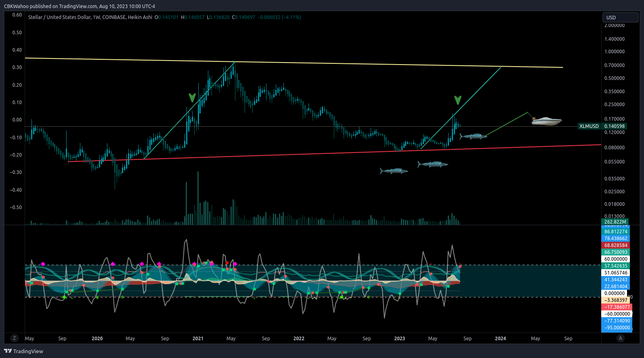
Task: Click the 86.812274 indicator value label
Action: tap(616, 232)
